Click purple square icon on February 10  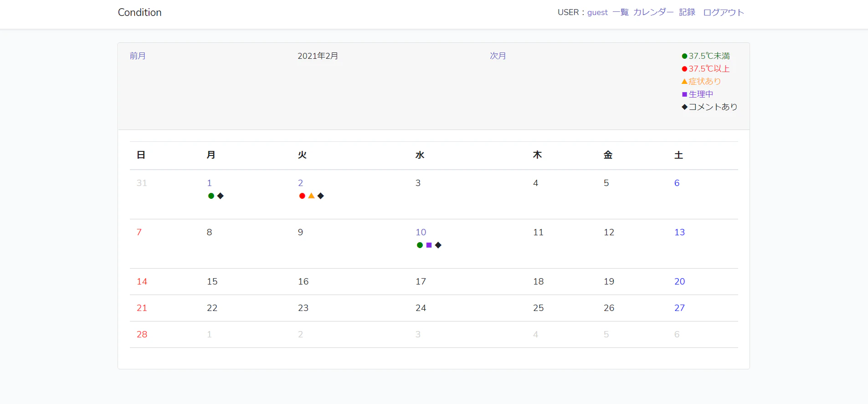429,245
